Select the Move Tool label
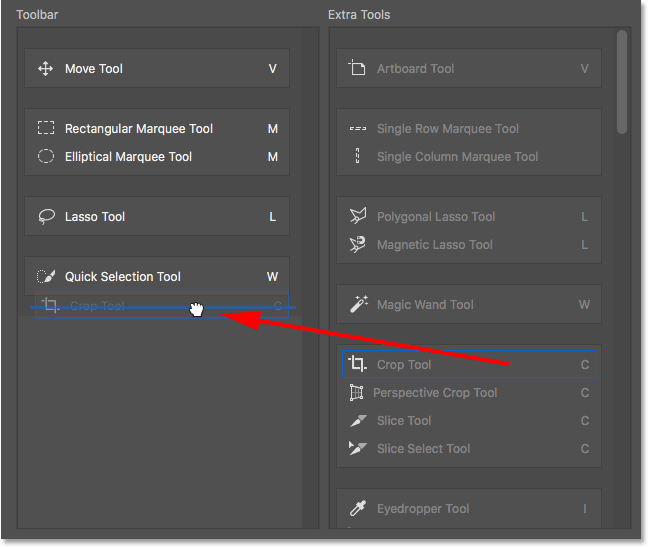The image size is (648, 547). click(94, 69)
